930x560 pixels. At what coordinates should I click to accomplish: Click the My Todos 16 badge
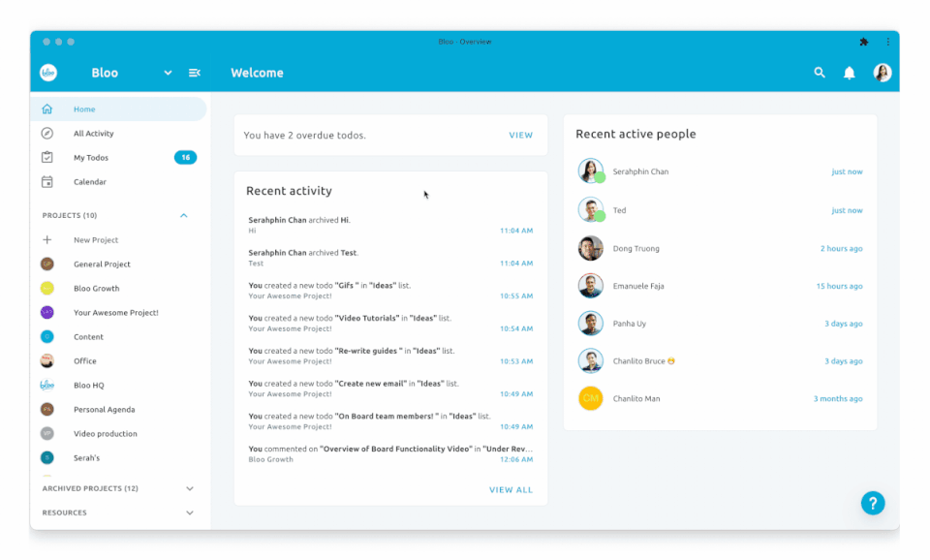tap(186, 157)
